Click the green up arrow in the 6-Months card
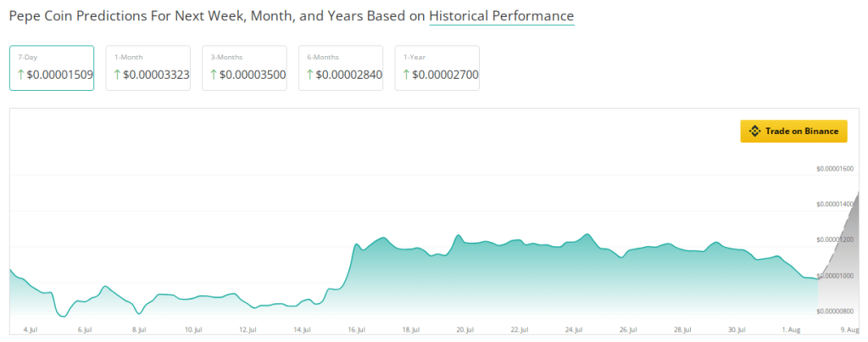Viewport: 868px width, 342px height. 310,75
